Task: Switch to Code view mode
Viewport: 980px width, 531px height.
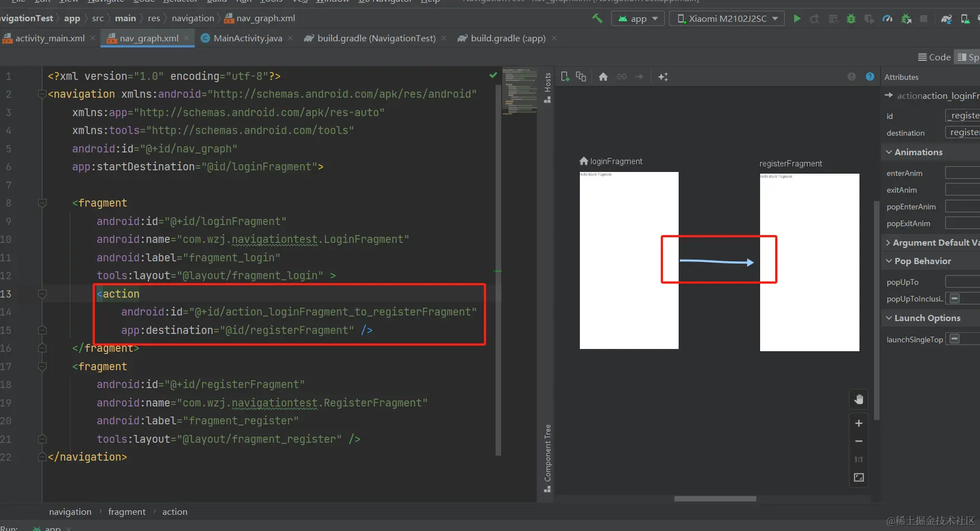Action: (934, 57)
